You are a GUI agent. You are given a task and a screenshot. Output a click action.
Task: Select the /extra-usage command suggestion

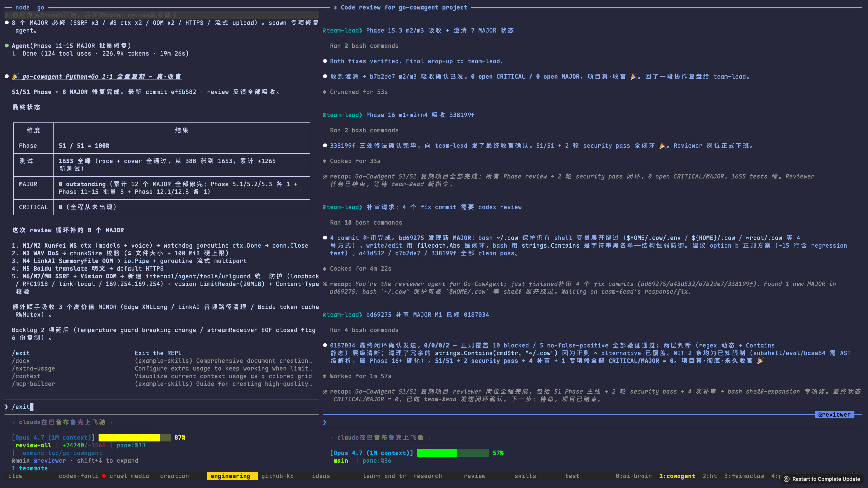click(162, 368)
